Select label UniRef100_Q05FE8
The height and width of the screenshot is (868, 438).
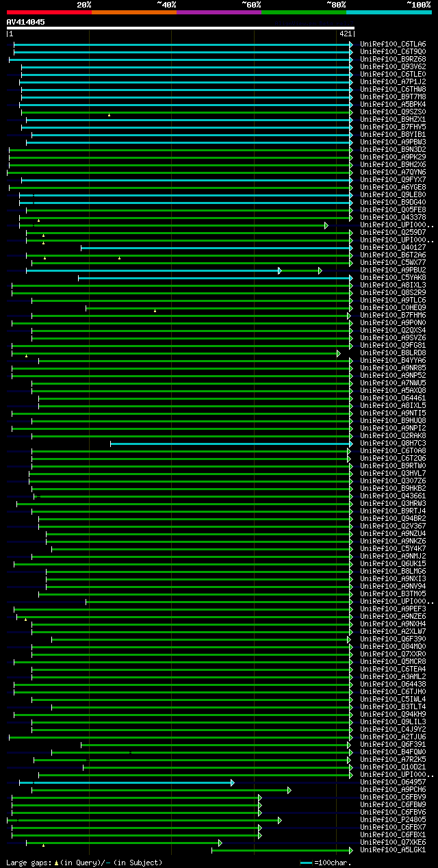[x=393, y=210]
